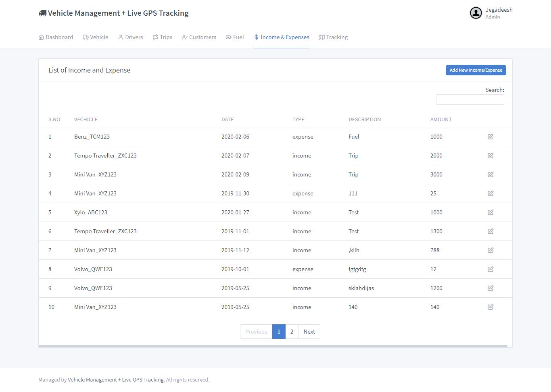Open edit for the Xylo_ABC123 record
This screenshot has width=551, height=392.
(x=490, y=212)
